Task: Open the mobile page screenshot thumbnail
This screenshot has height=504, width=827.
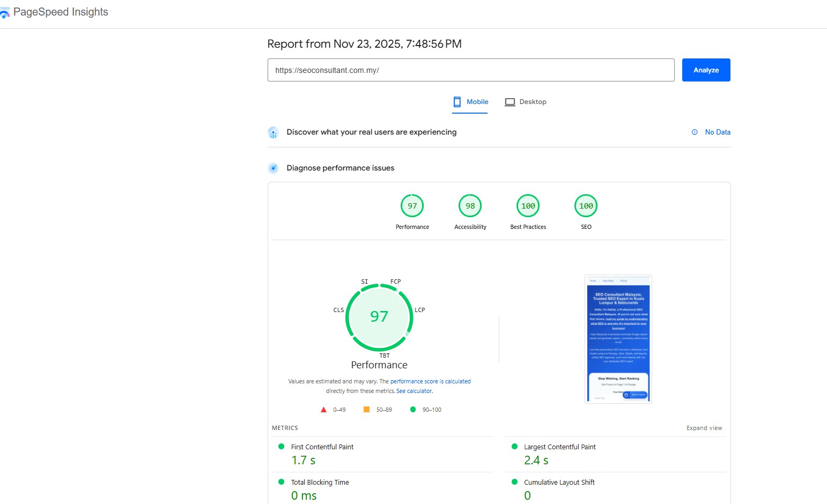Action: click(x=618, y=339)
